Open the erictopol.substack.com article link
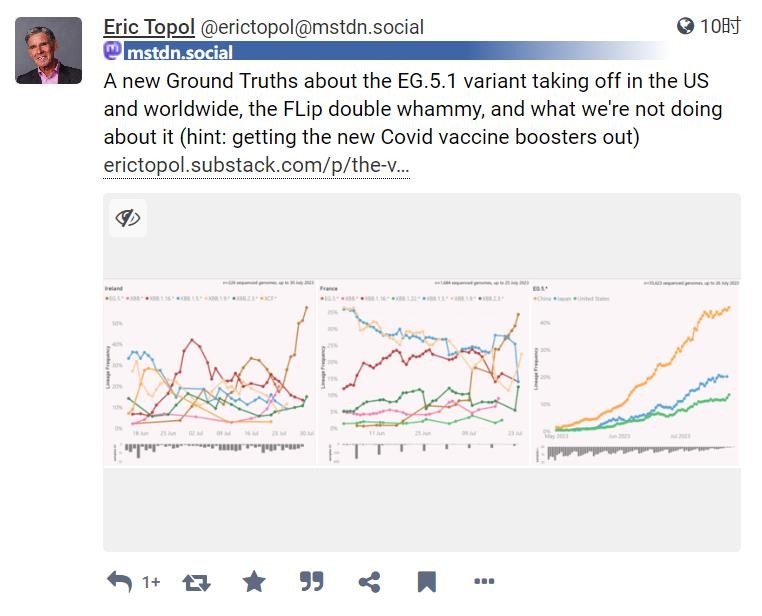The width and height of the screenshot is (762, 616). (x=256, y=164)
